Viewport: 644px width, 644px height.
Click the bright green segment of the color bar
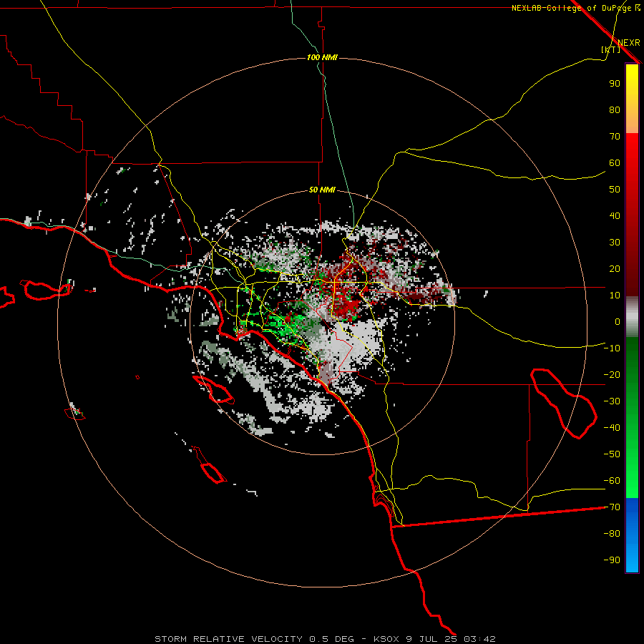tap(632, 472)
